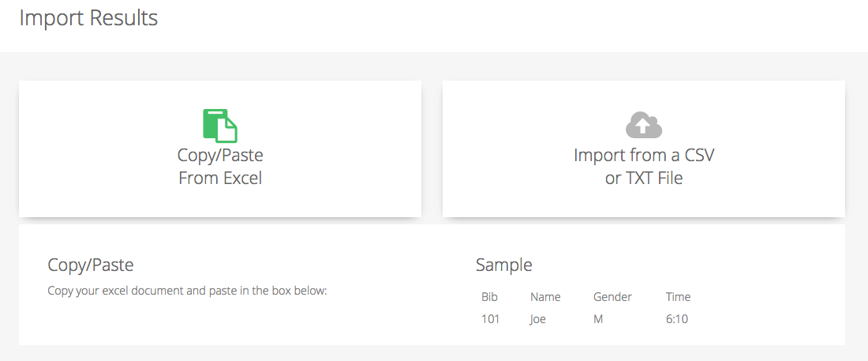Click the Gender column header in sample
The image size is (868, 361).
(612, 297)
